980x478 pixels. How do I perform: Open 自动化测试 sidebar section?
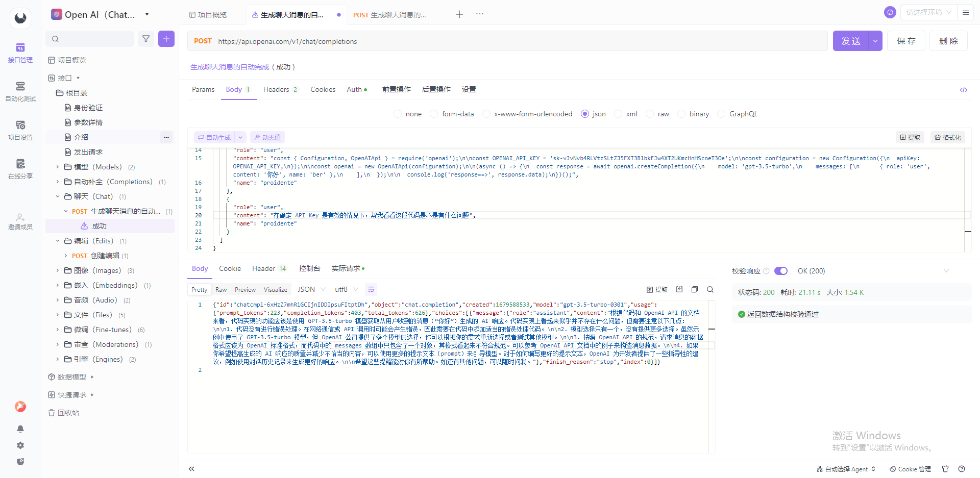20,92
